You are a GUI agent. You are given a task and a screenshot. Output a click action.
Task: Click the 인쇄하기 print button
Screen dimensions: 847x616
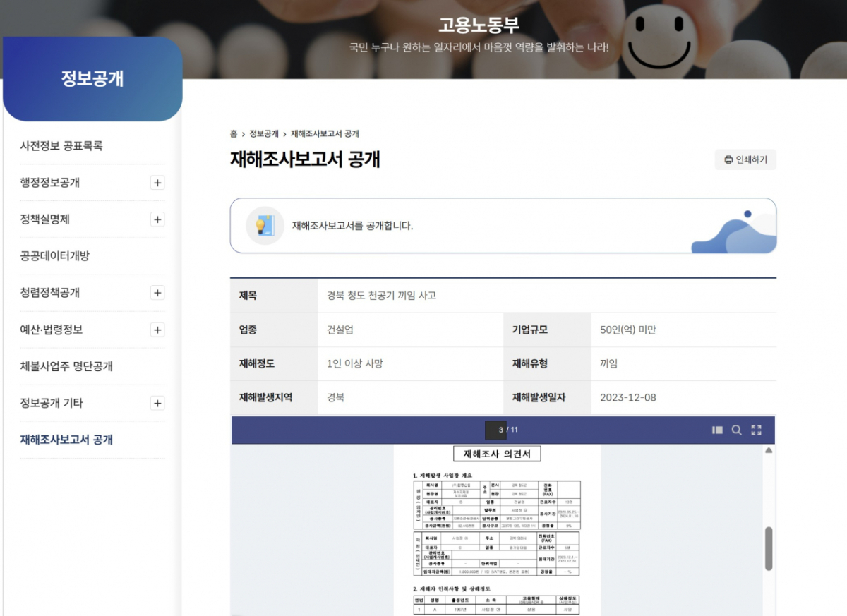(x=745, y=159)
